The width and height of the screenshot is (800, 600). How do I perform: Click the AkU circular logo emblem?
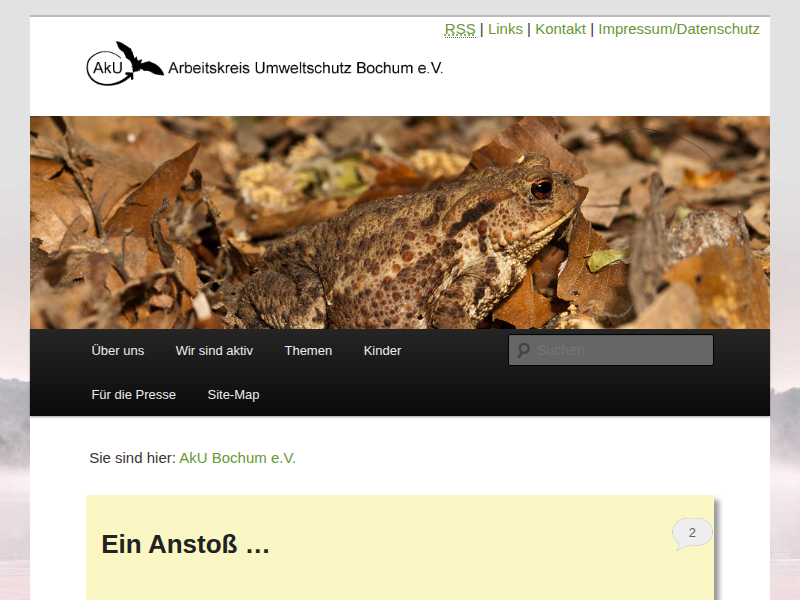(x=108, y=67)
